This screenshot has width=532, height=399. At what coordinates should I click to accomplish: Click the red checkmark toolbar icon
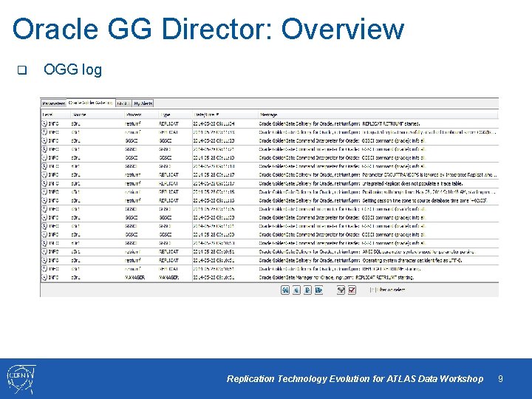click(x=352, y=290)
